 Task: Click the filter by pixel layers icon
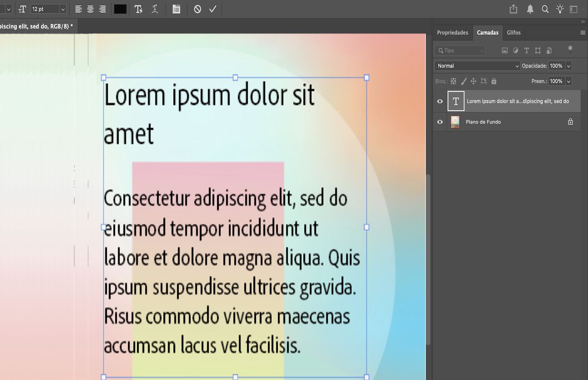505,50
